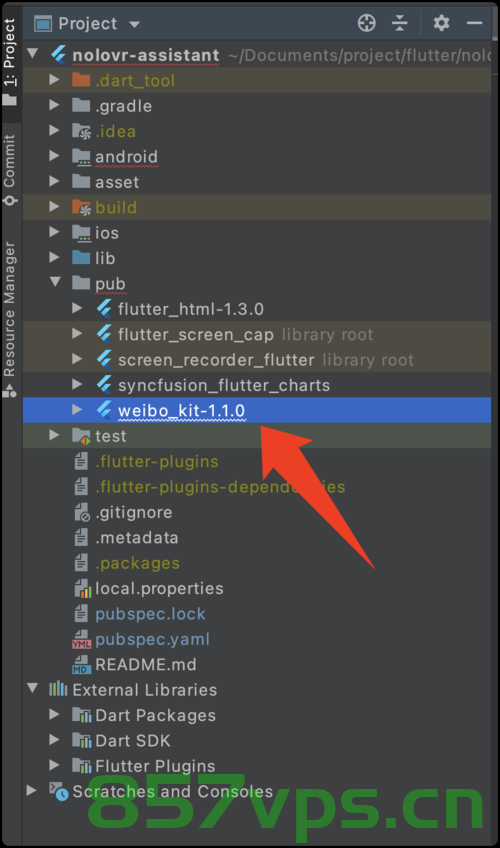
Task: Expand the flutter_html-1.3.0 package
Action: (77, 308)
